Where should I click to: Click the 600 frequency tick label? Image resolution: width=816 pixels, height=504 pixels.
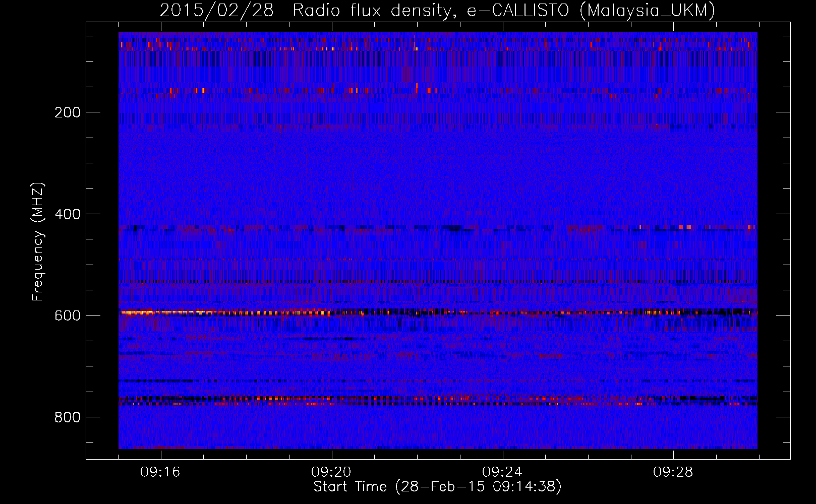click(68, 316)
